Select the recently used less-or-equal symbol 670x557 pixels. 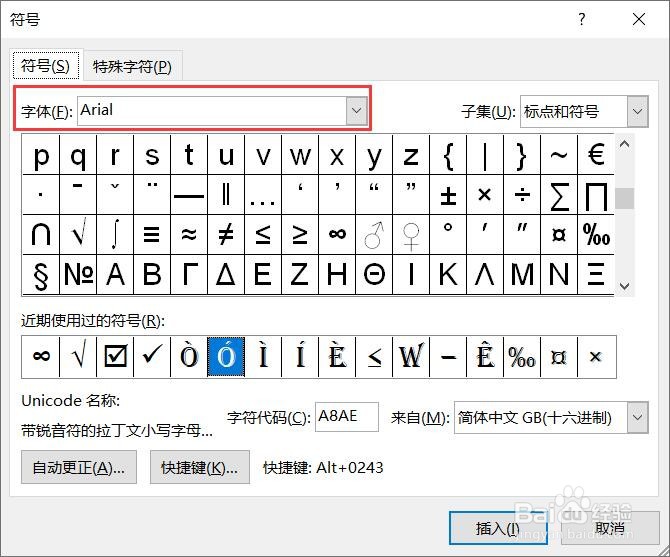[374, 357]
